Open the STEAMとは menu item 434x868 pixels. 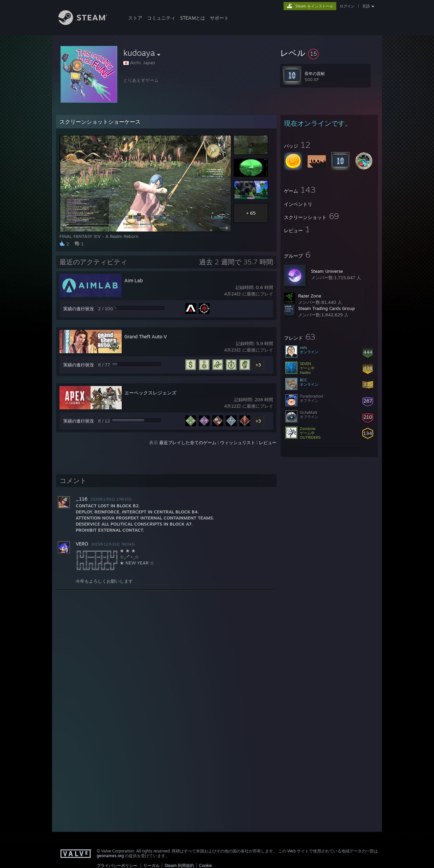coord(192,18)
